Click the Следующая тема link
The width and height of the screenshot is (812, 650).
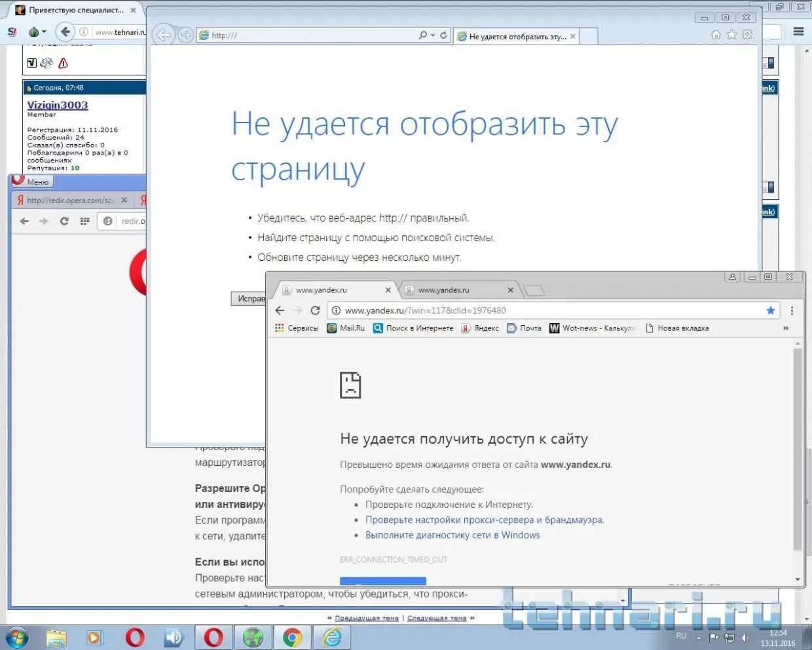point(437,618)
